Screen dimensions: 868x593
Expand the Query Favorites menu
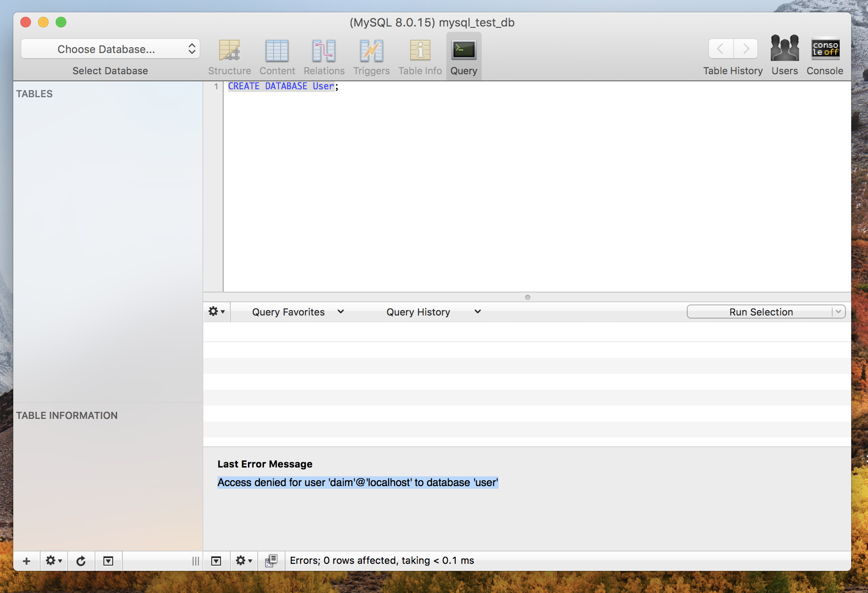pos(297,312)
